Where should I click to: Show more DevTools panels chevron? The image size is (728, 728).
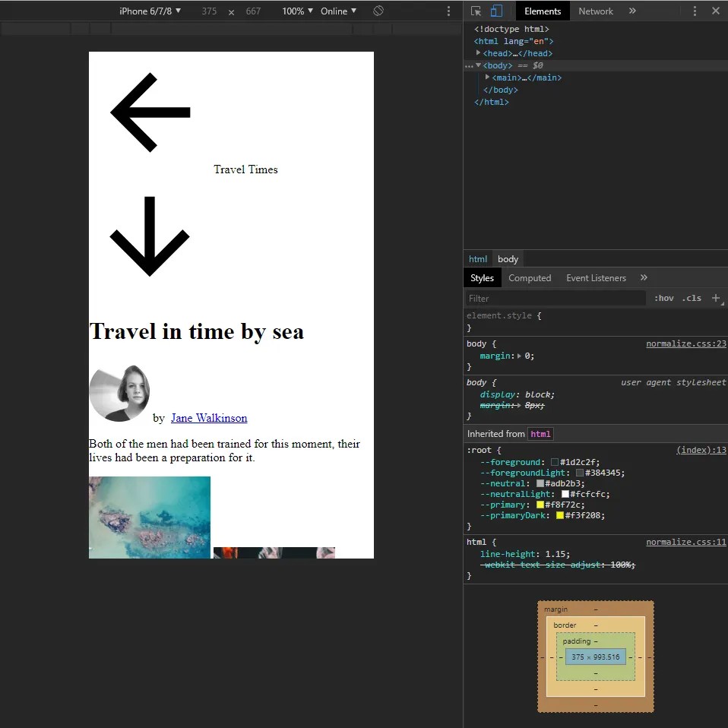click(632, 11)
